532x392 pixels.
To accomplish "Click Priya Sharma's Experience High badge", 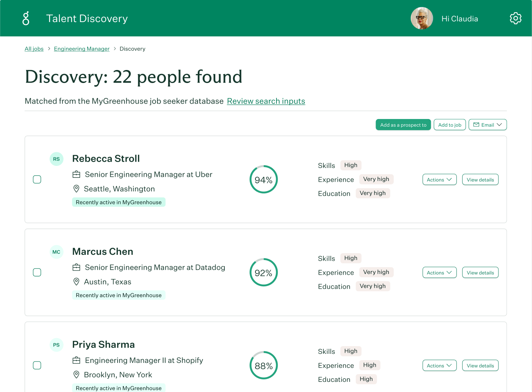I will [x=370, y=365].
